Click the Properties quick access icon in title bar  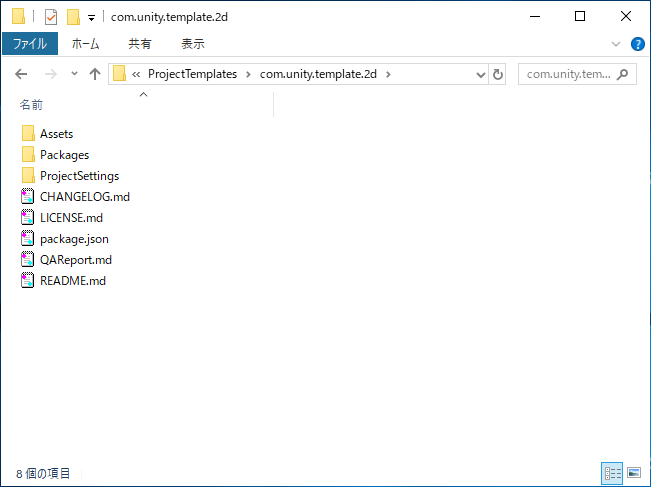coord(51,17)
